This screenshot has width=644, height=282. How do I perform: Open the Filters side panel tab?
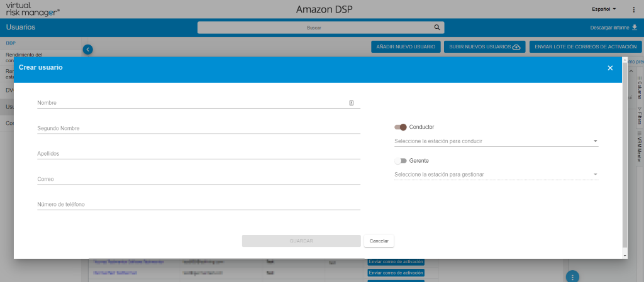[x=639, y=116]
